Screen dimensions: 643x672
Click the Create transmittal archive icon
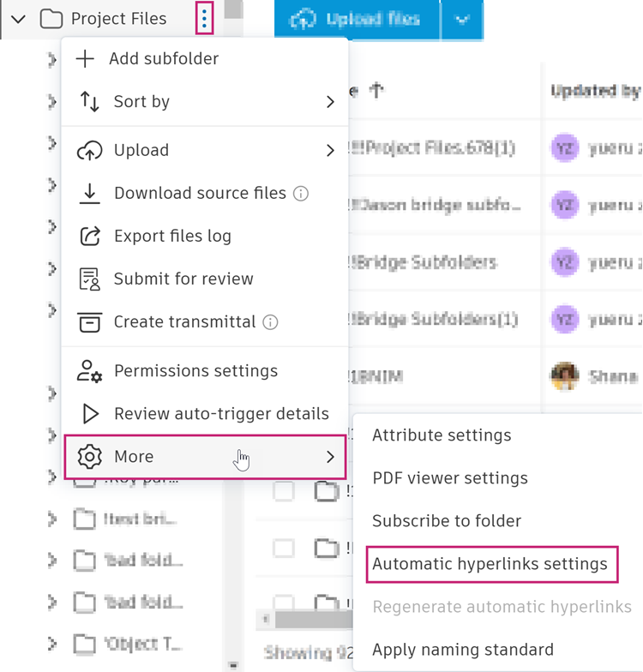(89, 321)
